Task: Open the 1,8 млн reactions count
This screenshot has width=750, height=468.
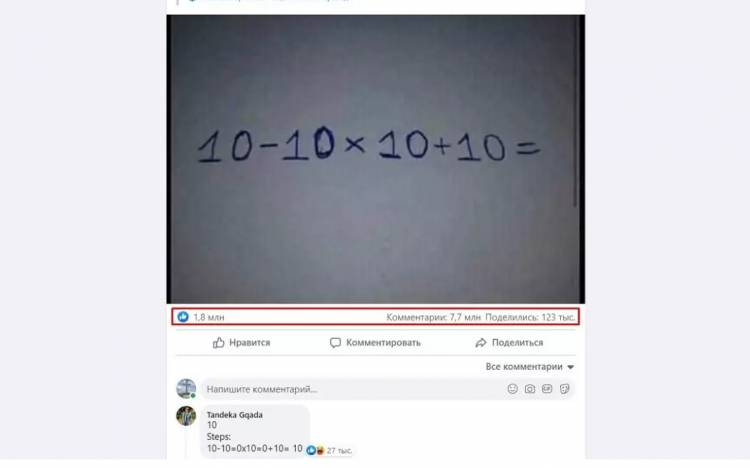Action: tap(209, 317)
